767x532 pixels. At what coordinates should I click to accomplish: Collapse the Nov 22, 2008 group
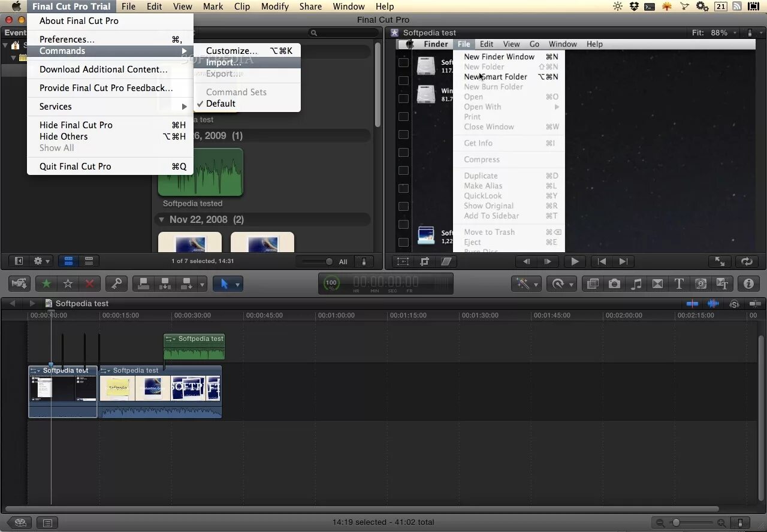click(161, 220)
